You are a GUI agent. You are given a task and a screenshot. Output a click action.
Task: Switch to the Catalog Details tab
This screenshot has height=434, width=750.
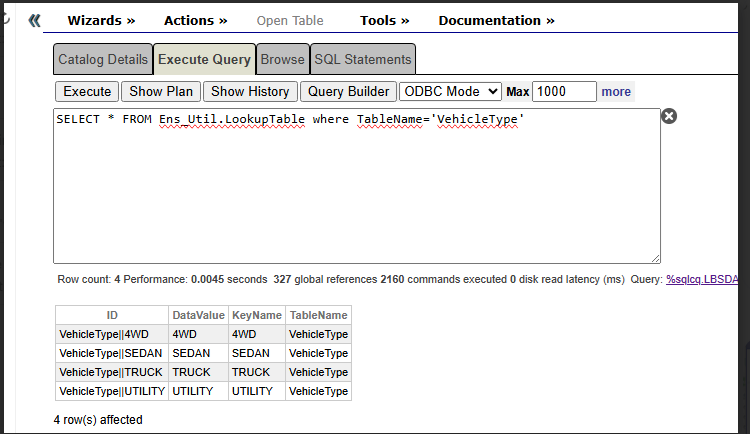[x=103, y=59]
